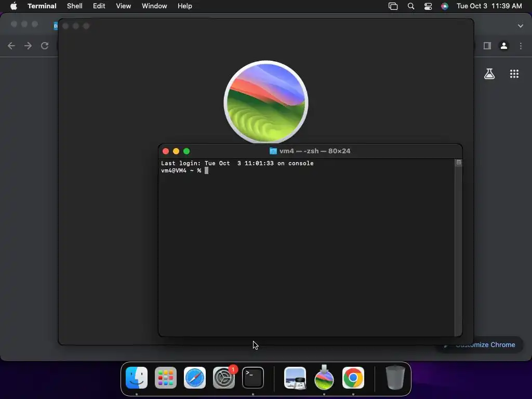The width and height of the screenshot is (532, 399).
Task: Click Chrome forward arrow
Action: pos(28,46)
